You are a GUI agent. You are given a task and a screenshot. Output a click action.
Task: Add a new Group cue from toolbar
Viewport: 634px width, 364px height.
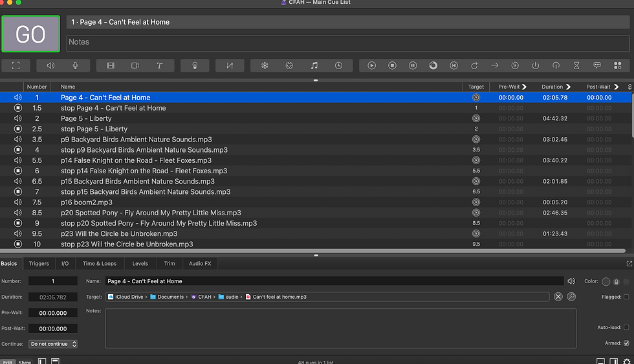click(x=16, y=65)
